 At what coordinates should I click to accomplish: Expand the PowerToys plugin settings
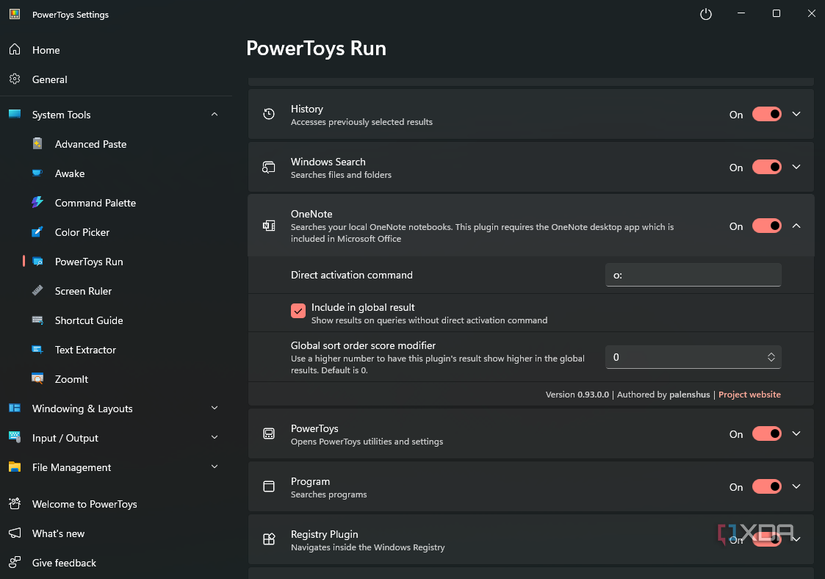click(x=797, y=434)
